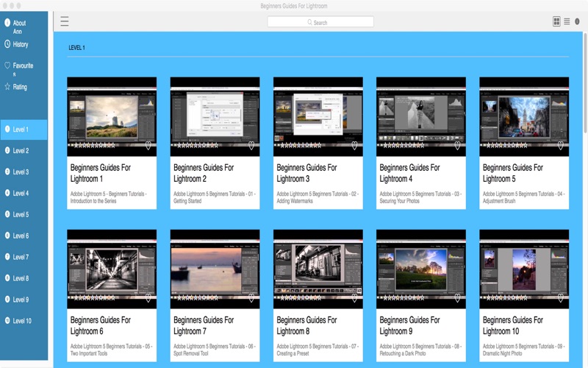Screen dimensions: 588x368
Task: Rate Lightroom 8 using its star row
Action: point(301,298)
